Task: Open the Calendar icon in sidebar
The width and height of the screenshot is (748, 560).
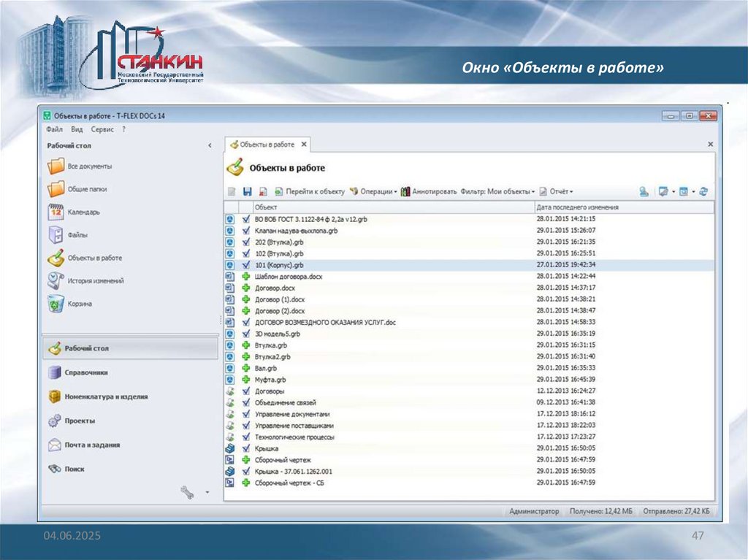Action: click(56, 212)
